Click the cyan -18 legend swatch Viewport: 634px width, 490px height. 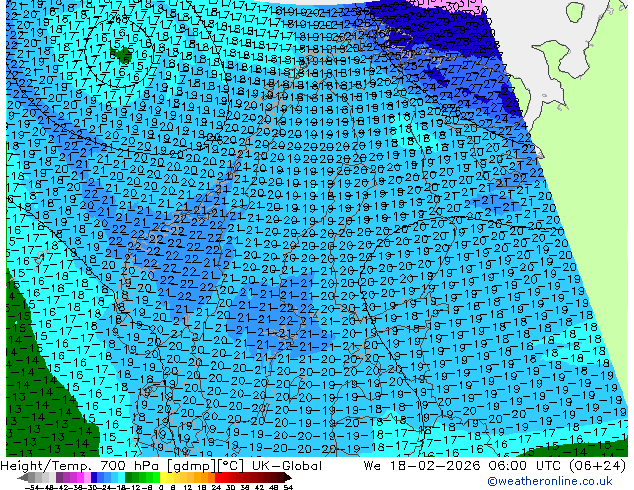click(x=122, y=477)
